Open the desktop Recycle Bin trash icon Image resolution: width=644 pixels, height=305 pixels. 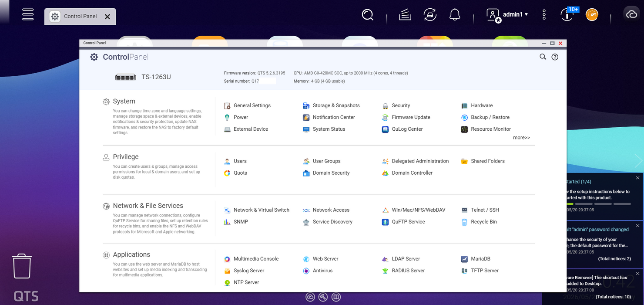tap(22, 266)
